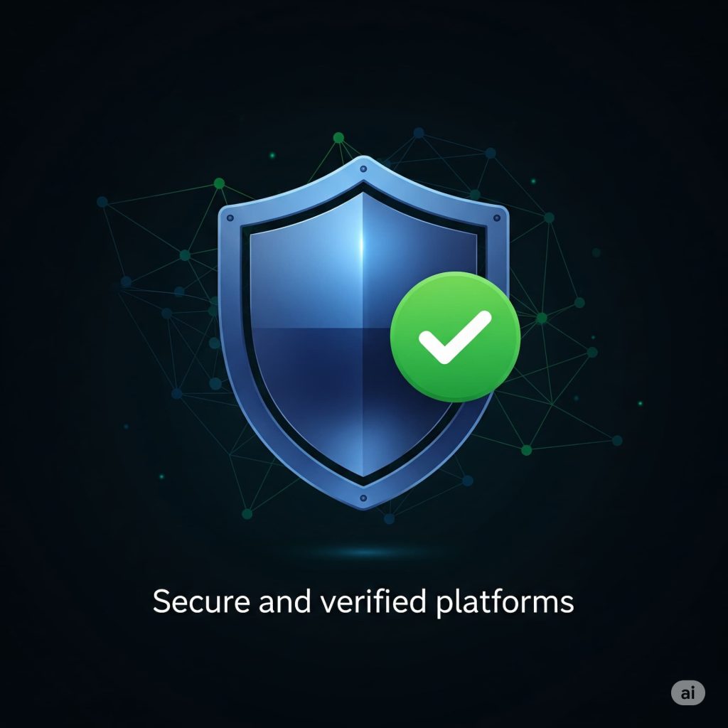Click the rivet at the shield's top point
This screenshot has width=728, height=728.
click(363, 169)
